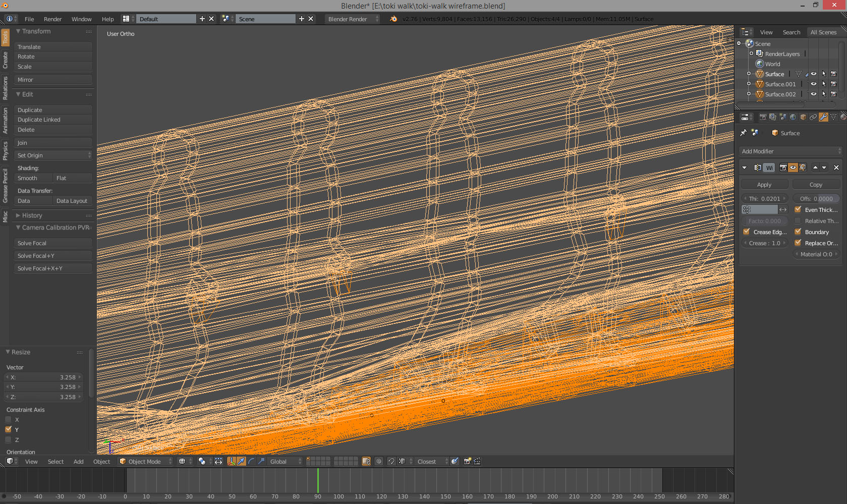The image size is (847, 504).
Task: Click the pivot point selector icon
Action: click(x=204, y=461)
